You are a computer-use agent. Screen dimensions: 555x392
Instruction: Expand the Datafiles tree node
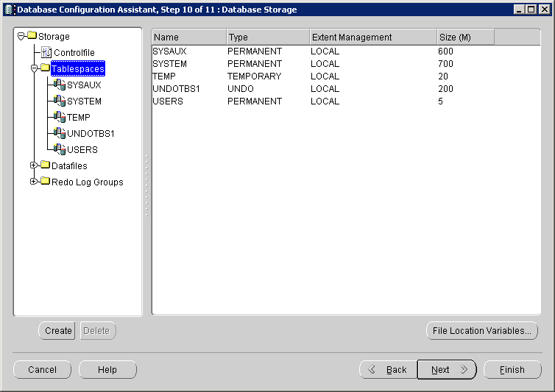(34, 165)
